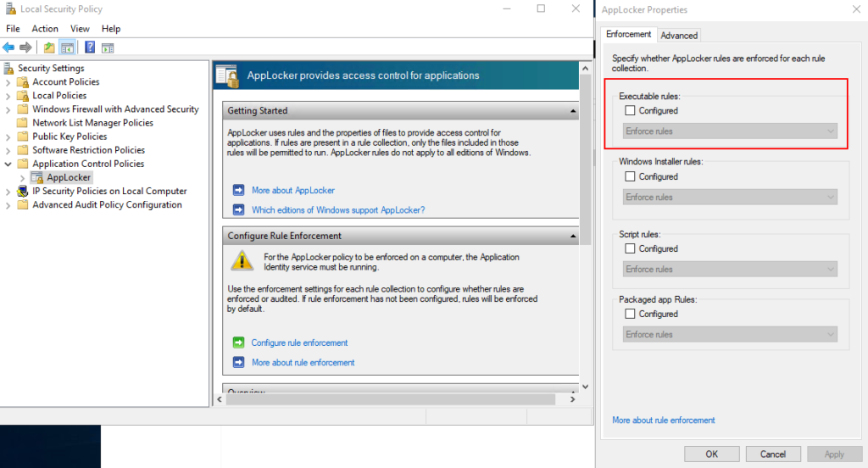Image resolution: width=868 pixels, height=468 pixels.
Task: Click the Forward arrow toolbar icon
Action: [x=25, y=47]
